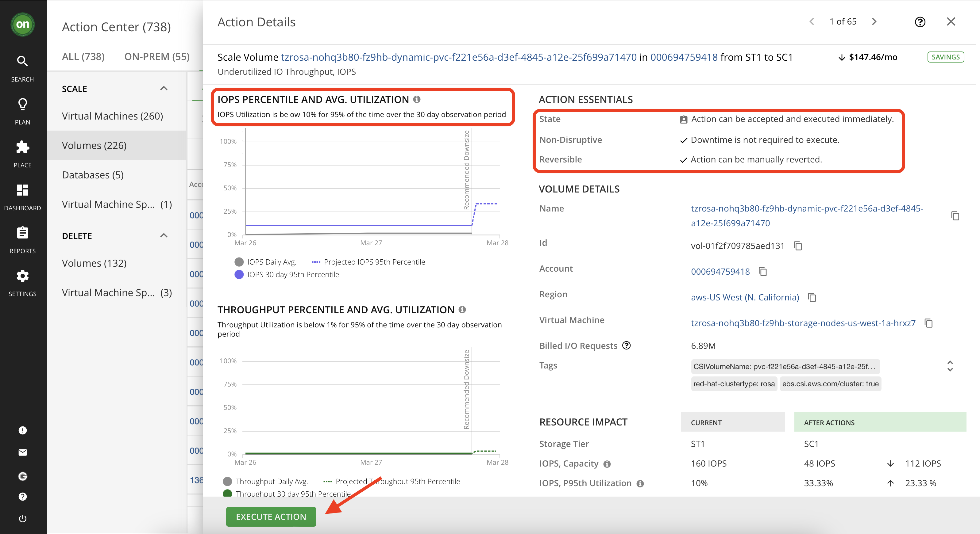Click the 'Action Center (738)' heading
The image size is (980, 534).
(x=116, y=27)
